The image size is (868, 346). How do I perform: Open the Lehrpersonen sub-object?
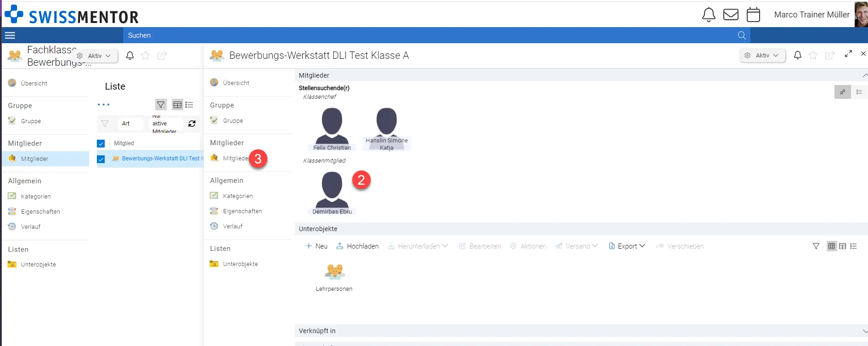[x=334, y=278]
